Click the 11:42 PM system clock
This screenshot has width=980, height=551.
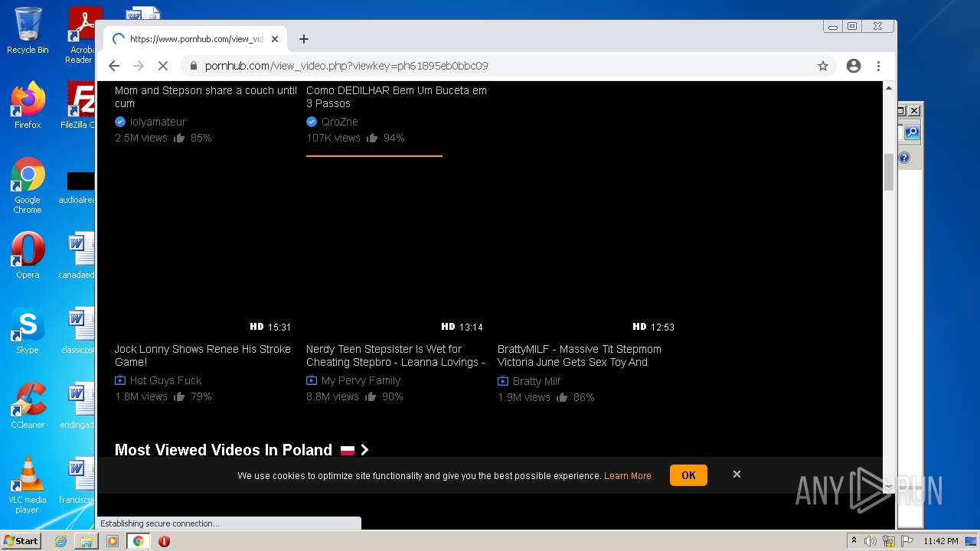click(x=940, y=541)
